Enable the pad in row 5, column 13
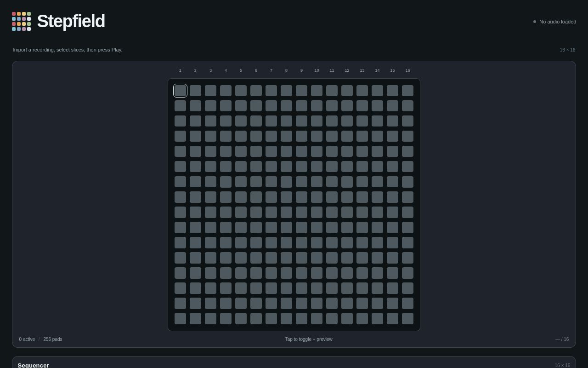Screen dimensions: 588x368 (x=362, y=151)
